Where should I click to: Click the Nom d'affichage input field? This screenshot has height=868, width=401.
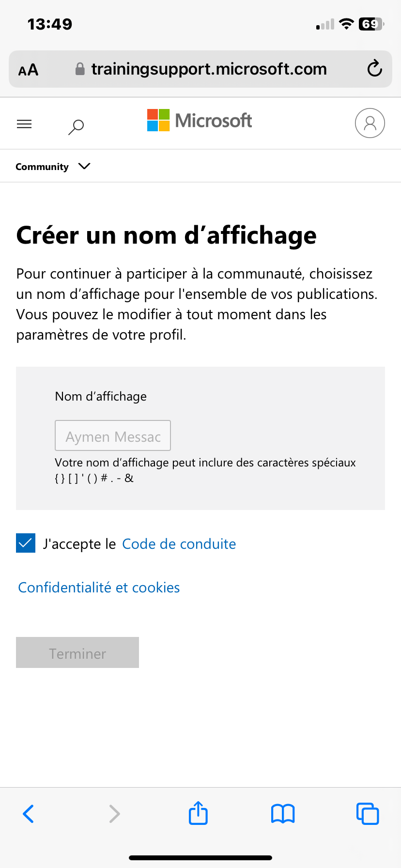point(112,435)
